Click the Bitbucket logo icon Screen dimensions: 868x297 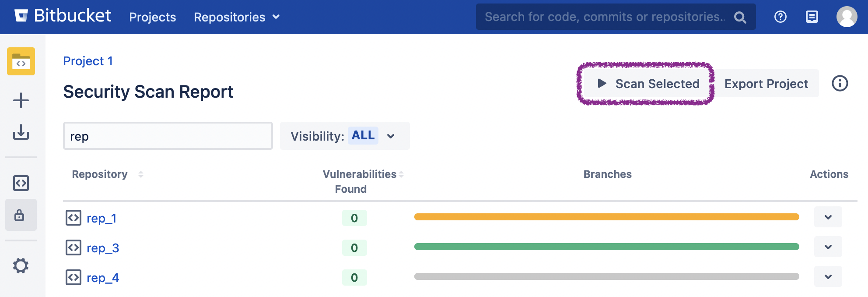[x=21, y=16]
